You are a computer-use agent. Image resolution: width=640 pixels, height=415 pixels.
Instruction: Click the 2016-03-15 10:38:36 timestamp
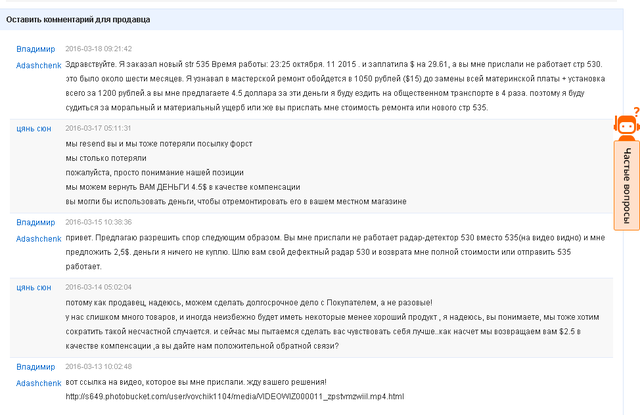pyautogui.click(x=98, y=222)
